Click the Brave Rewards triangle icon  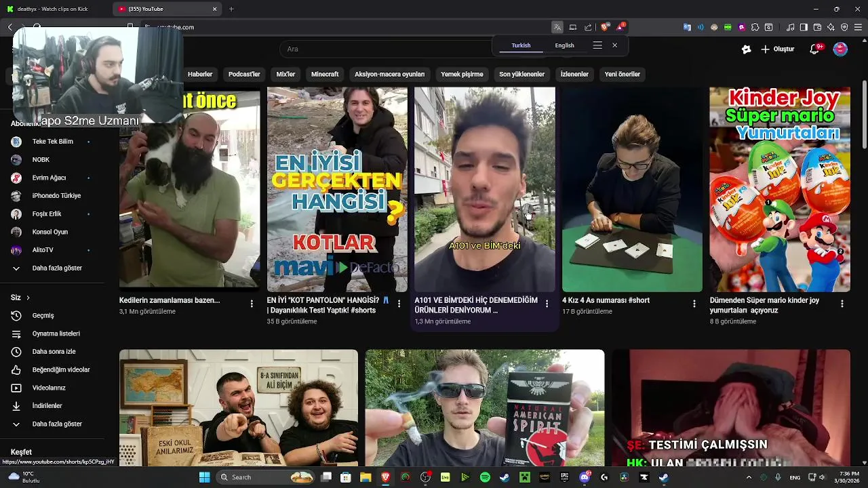click(x=620, y=27)
